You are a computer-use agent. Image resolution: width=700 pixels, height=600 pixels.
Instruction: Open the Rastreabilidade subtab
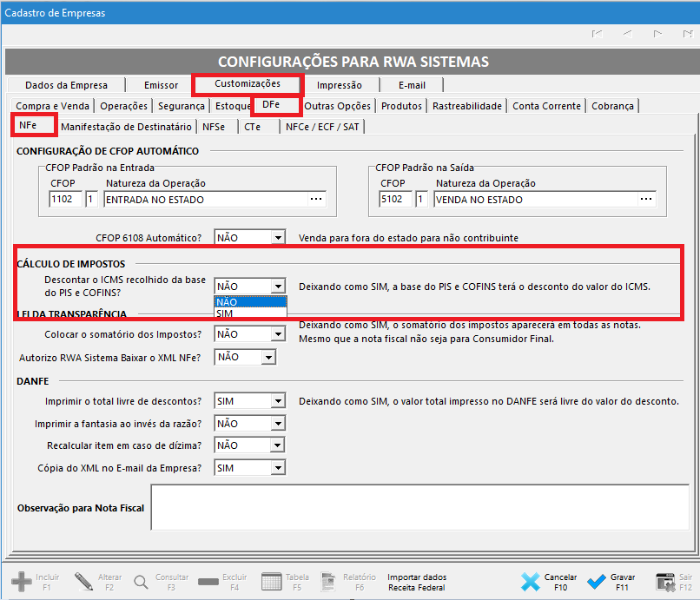(x=467, y=106)
